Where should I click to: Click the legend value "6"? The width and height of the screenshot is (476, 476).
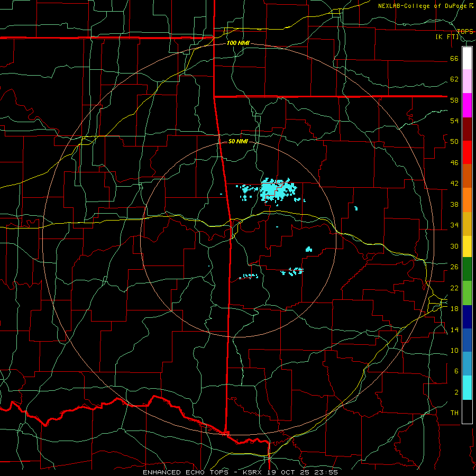[x=456, y=371]
